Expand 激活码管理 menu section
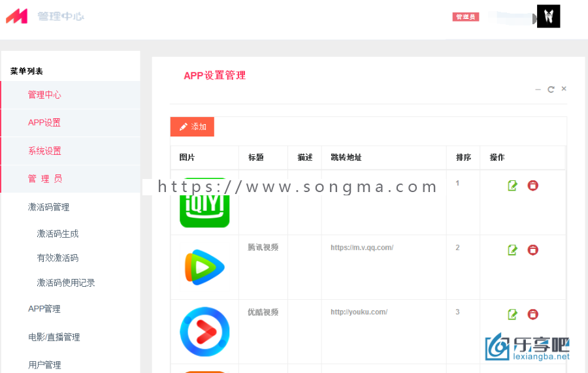The width and height of the screenshot is (588, 373). tap(49, 207)
